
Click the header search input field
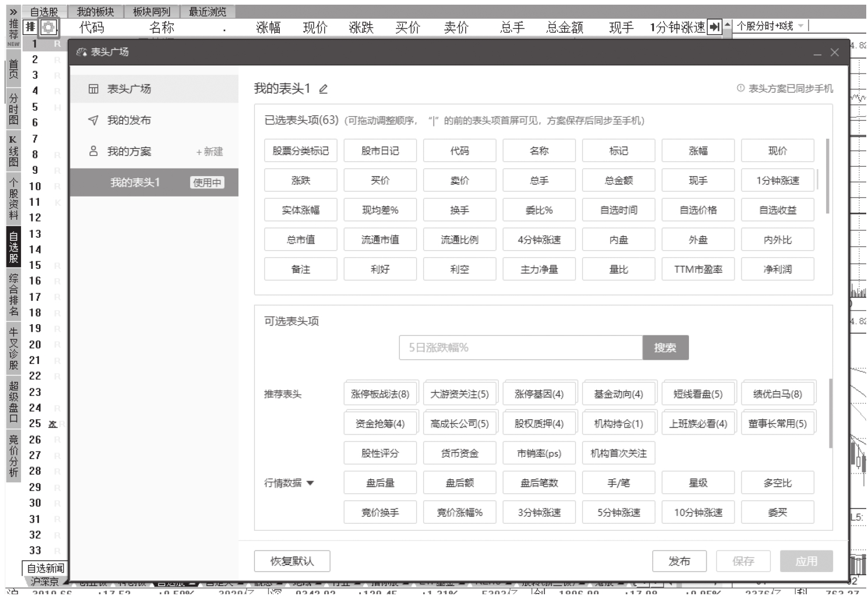pos(521,348)
